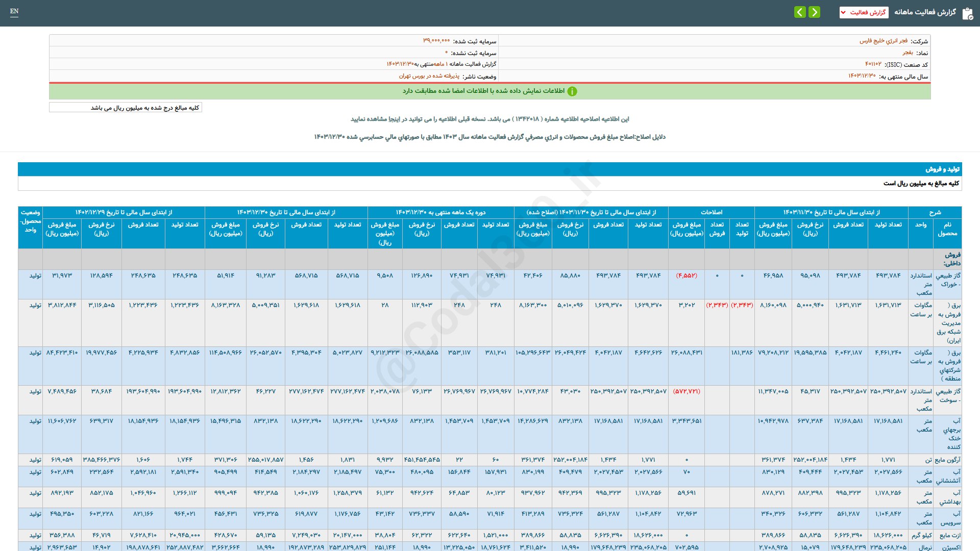Screen dimensions: 980x551
Task: Click liquid nitrogen amount cell ۳۵۶,۳۸۸
Action: click(62, 535)
